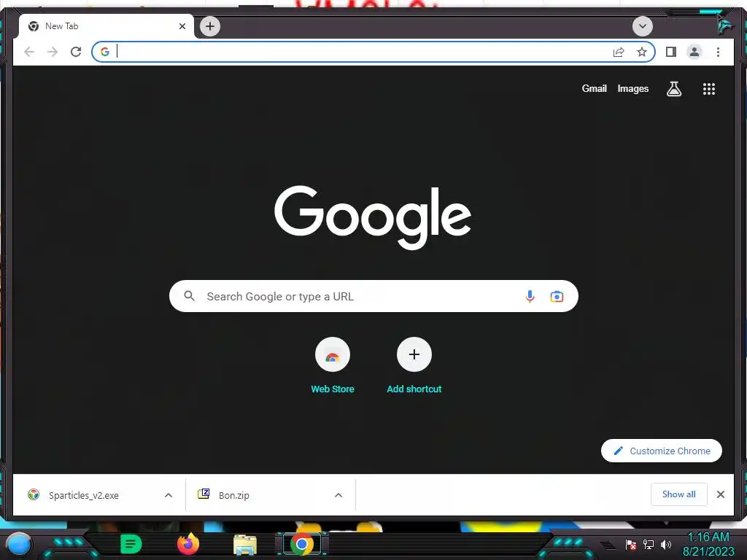The image size is (747, 560).
Task: Close the New Tab tab
Action: tap(182, 26)
